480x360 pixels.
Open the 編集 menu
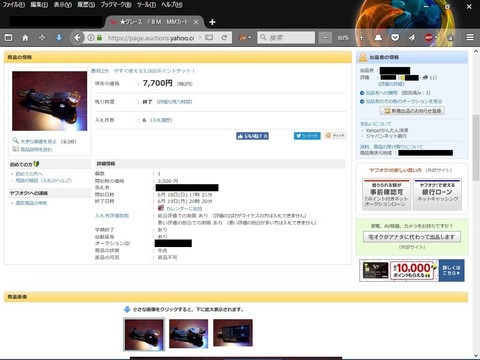click(39, 5)
